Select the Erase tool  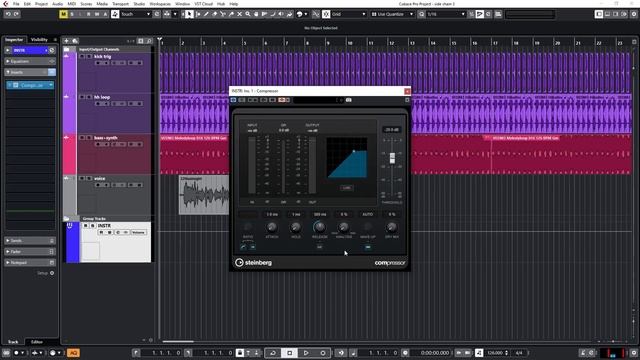215,14
